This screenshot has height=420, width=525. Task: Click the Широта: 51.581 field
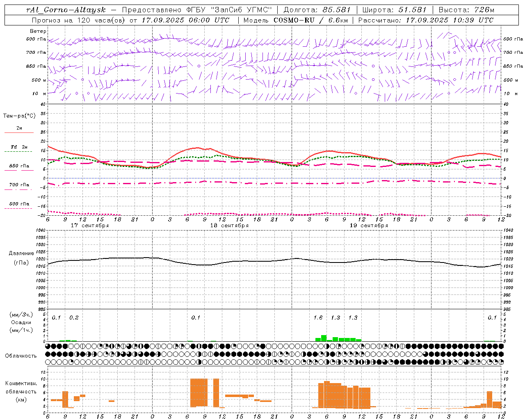pos(395,10)
